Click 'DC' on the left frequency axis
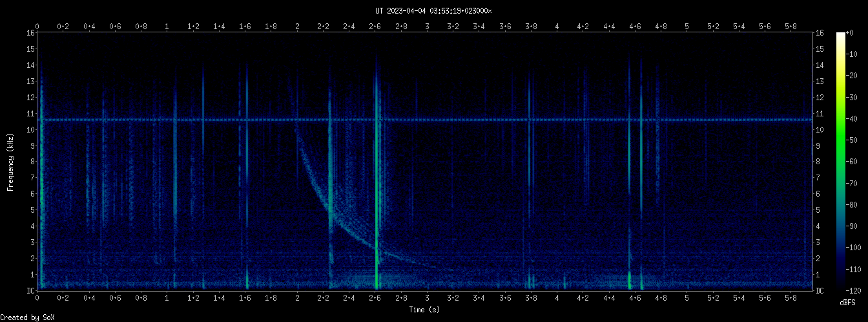868x322 pixels. coord(30,291)
